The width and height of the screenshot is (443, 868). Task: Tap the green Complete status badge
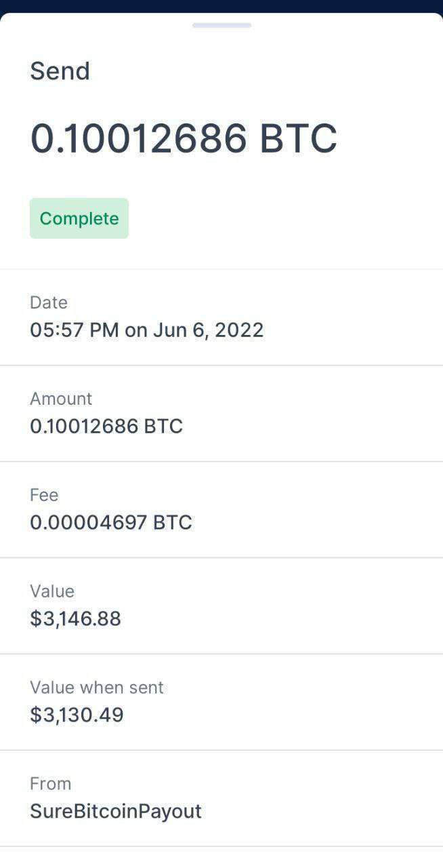(x=79, y=218)
